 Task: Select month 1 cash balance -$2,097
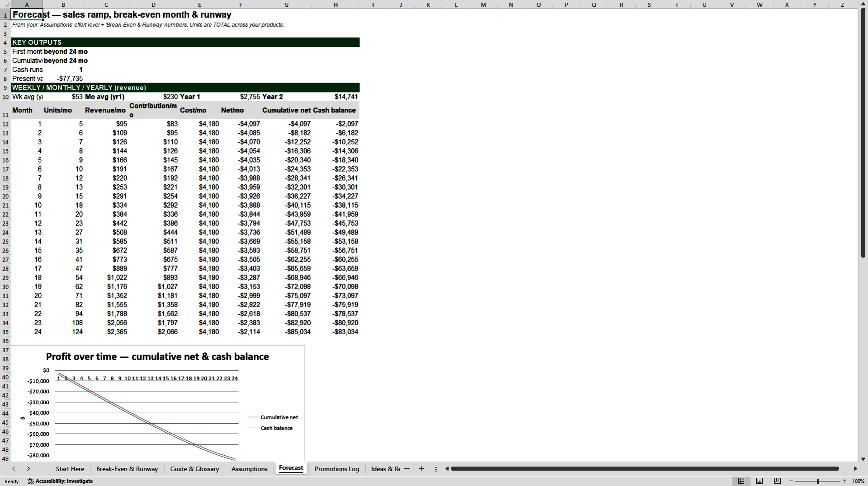click(x=335, y=124)
